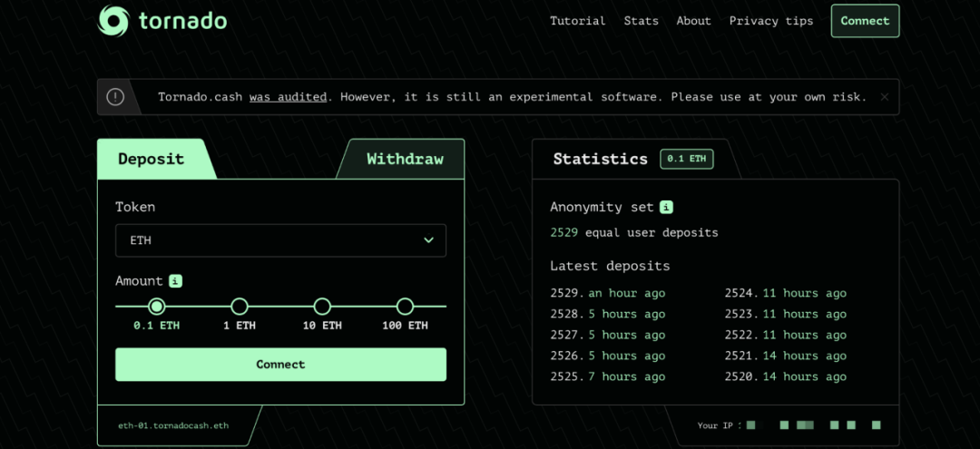980x449 pixels.
Task: Dismiss the audit notice banner
Action: click(x=885, y=97)
